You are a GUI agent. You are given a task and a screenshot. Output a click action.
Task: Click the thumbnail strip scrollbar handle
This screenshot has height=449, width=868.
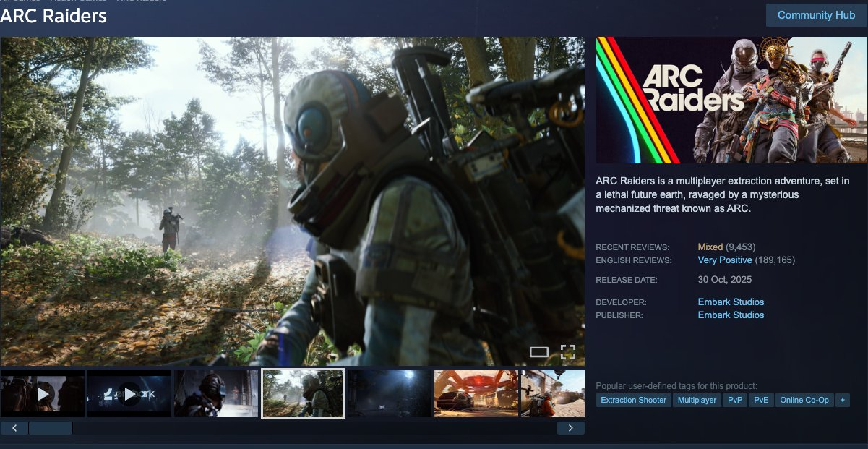coord(51,428)
